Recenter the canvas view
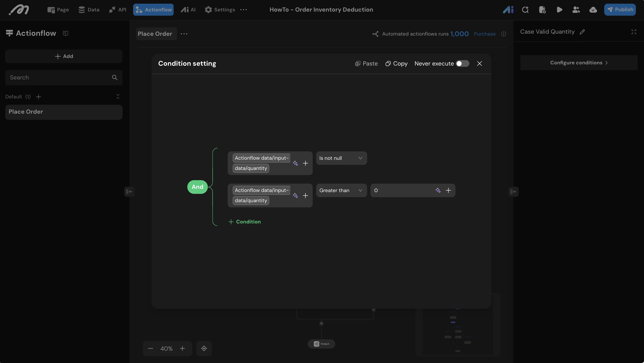 (x=204, y=349)
